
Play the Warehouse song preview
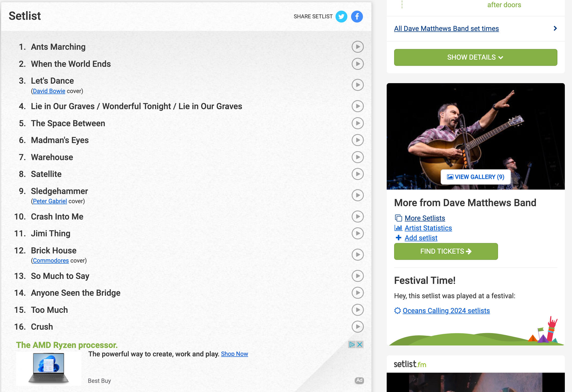coord(357,157)
